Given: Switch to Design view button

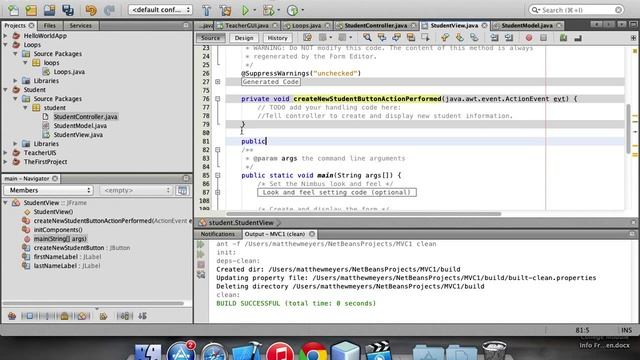Looking at the screenshot, I should pos(244,38).
